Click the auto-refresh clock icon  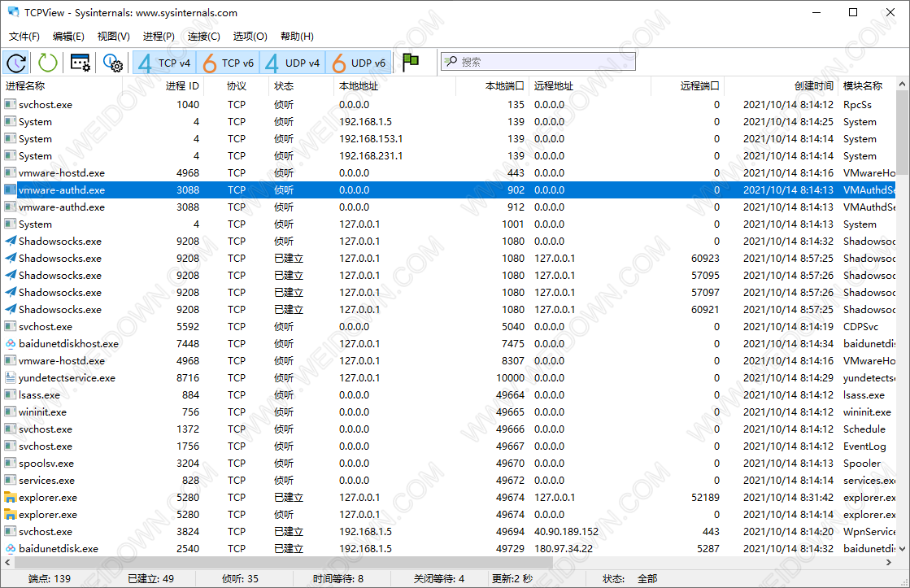[16, 63]
